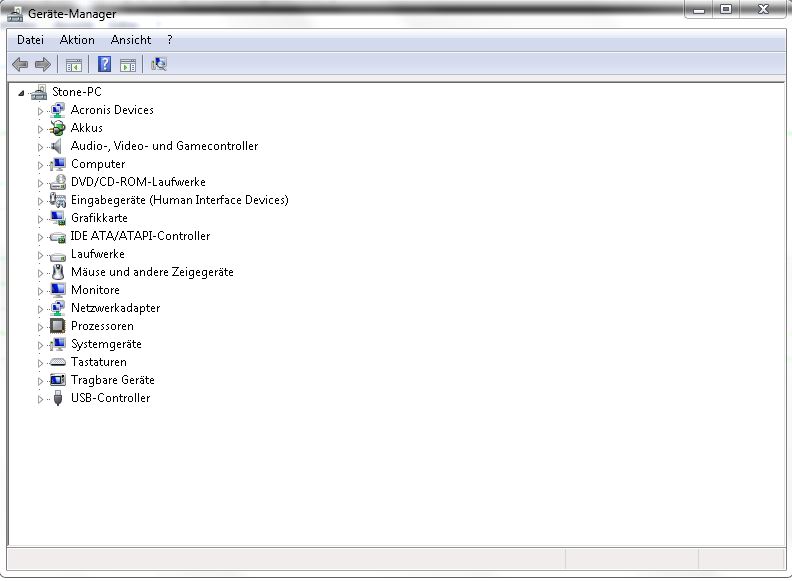This screenshot has height=581, width=792.
Task: Open the Datei menu
Action: [30, 40]
